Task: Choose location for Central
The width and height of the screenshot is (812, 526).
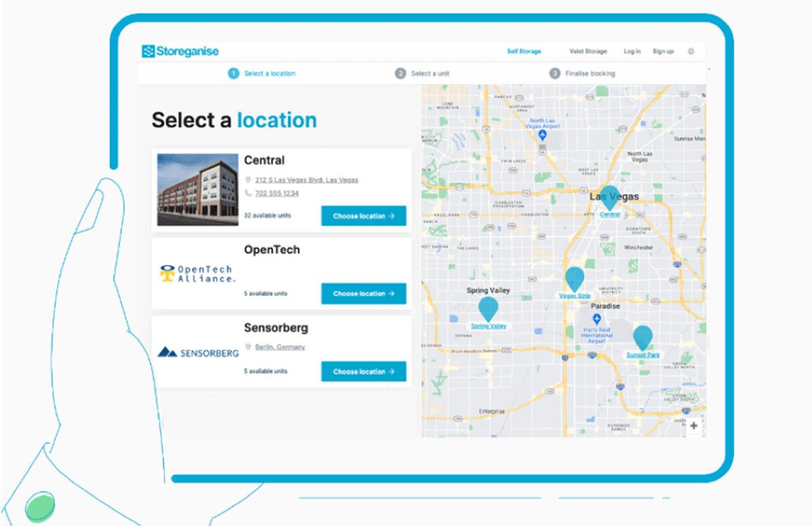Action: [364, 216]
